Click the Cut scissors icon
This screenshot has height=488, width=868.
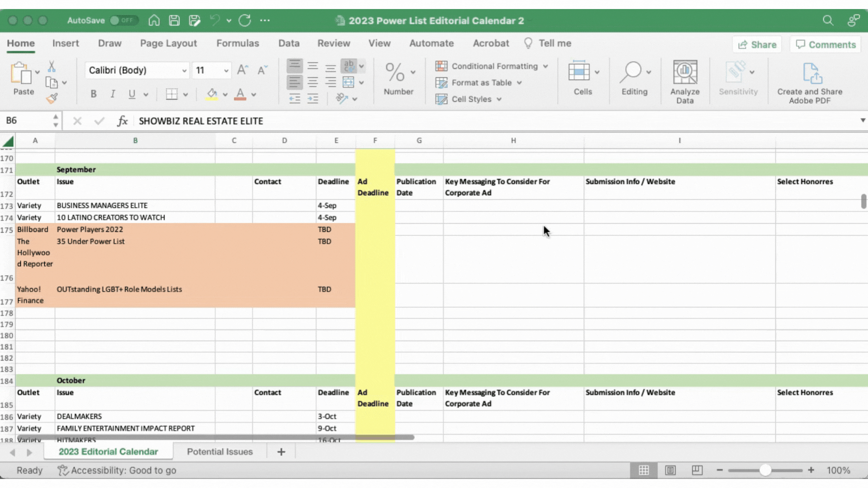click(52, 67)
